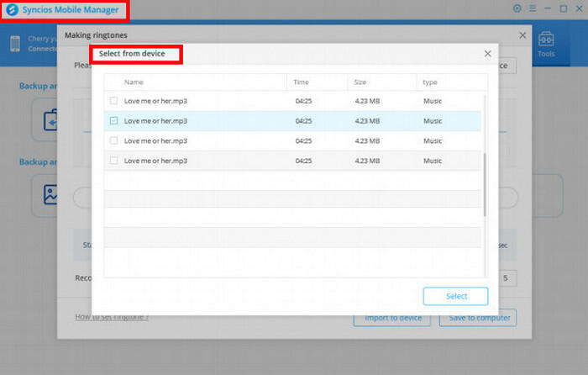Image resolution: width=588 pixels, height=375 pixels.
Task: Sort list by Size column header
Action: coord(360,82)
